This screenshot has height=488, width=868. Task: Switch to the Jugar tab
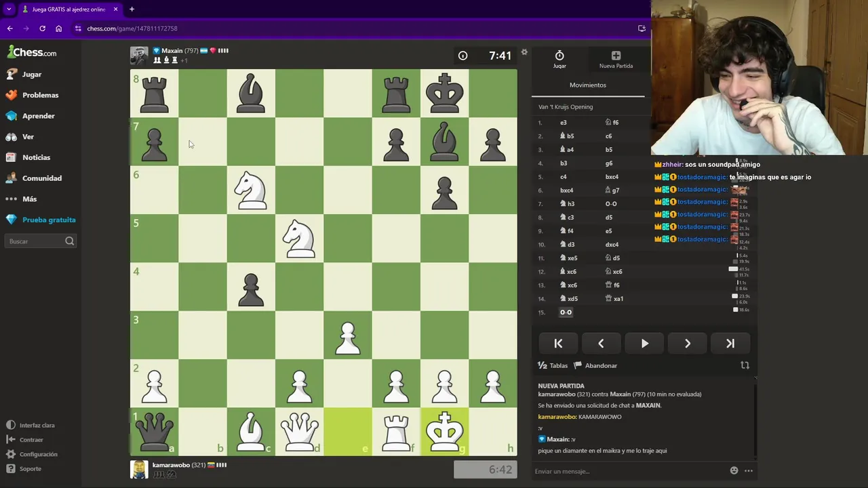[x=559, y=59]
